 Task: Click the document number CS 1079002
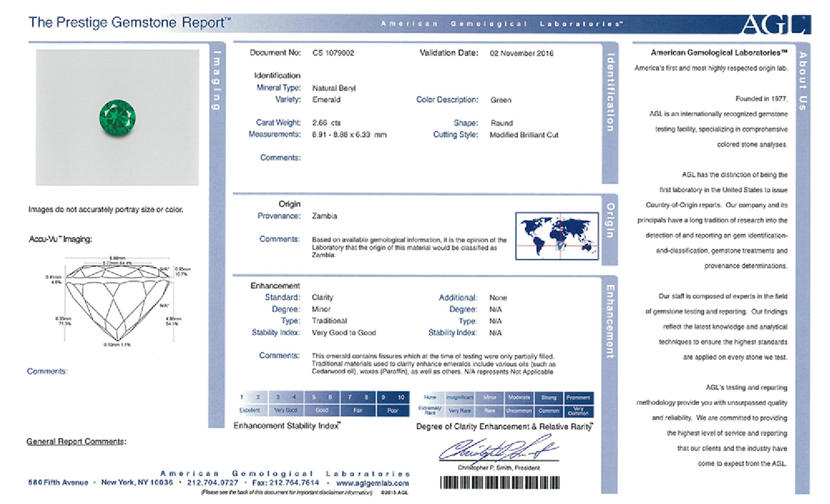(x=333, y=53)
